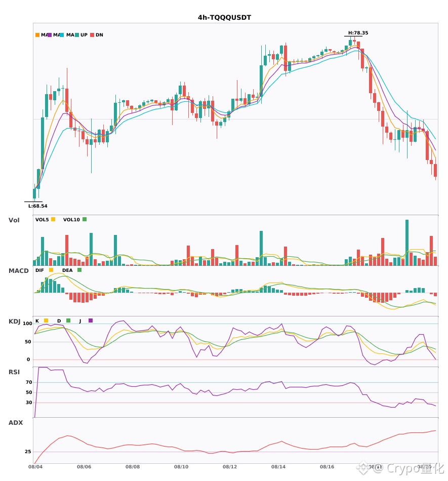This screenshot has width=448, height=481.
Task: Click the yellow swatch next to VOL5
Action: (x=53, y=219)
